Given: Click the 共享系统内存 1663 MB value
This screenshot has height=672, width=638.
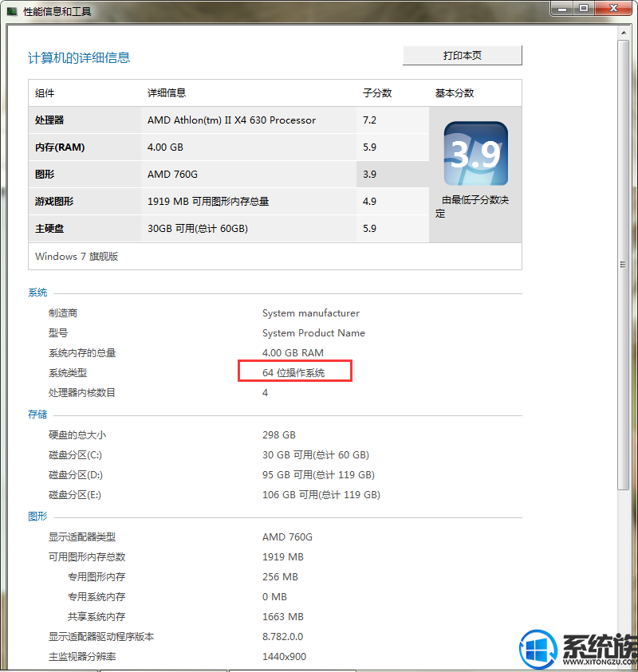Looking at the screenshot, I should tap(283, 616).
